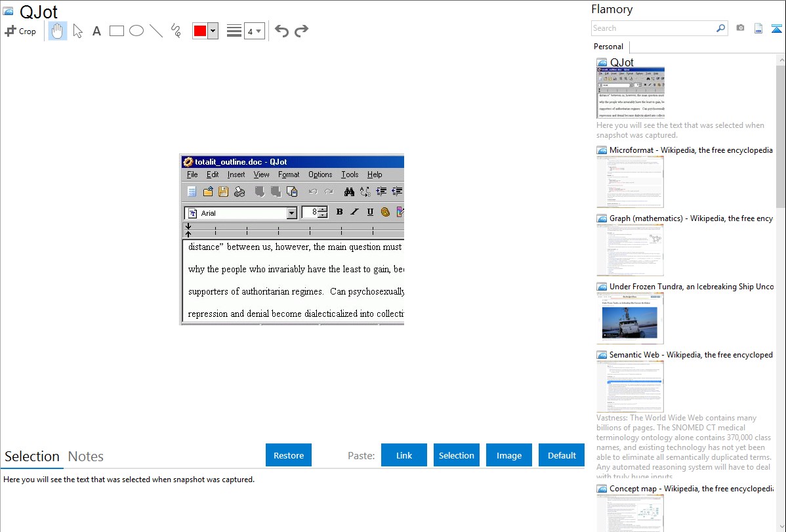Click the Paste clipboard icon in QJot
Image resolution: width=786 pixels, height=532 pixels.
[x=292, y=191]
